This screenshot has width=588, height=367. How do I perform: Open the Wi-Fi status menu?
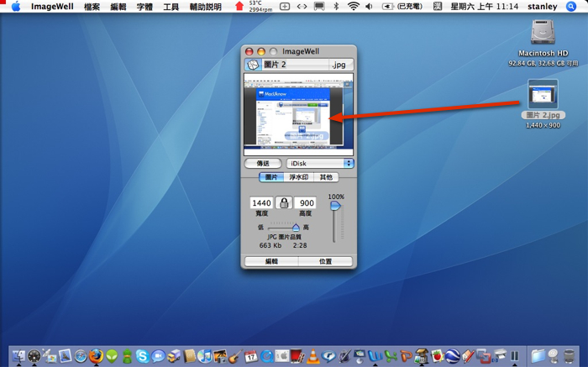353,6
